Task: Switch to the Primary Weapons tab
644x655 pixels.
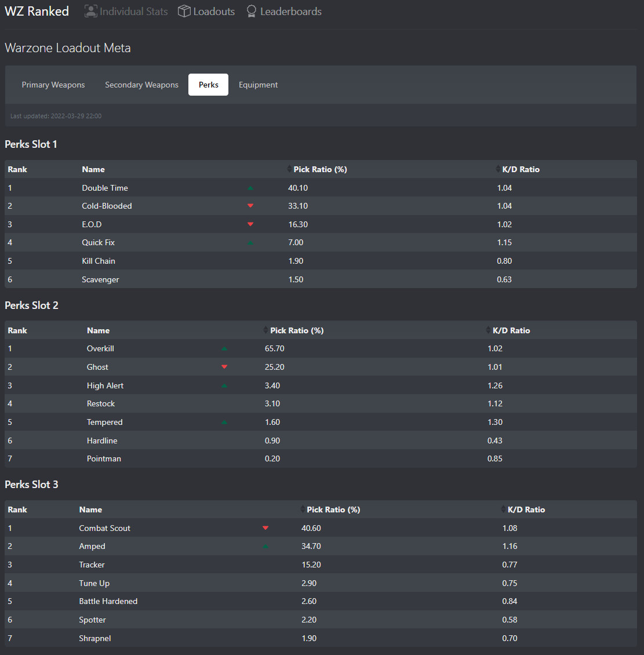Action: pos(53,85)
